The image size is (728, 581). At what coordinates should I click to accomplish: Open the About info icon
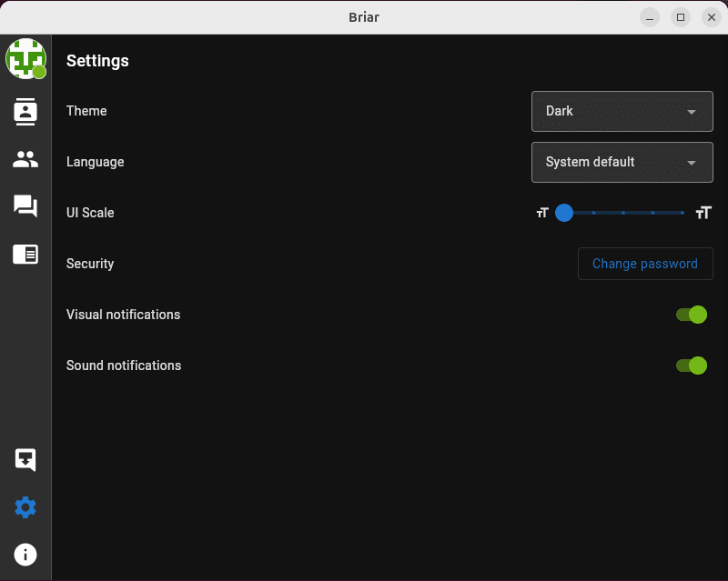25,554
